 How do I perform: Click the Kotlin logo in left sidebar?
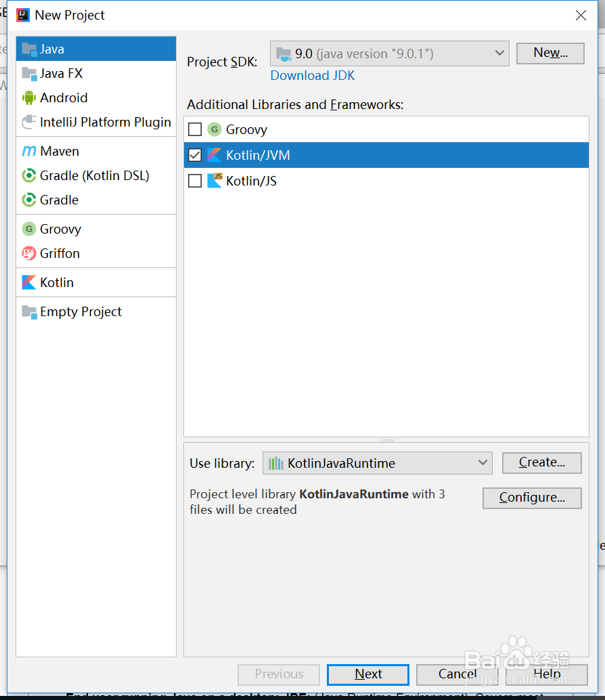tap(29, 282)
